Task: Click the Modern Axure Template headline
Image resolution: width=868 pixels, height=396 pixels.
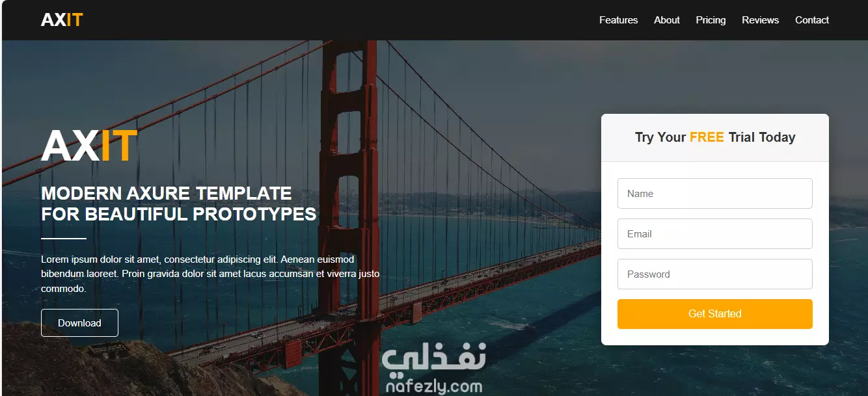Action: click(x=179, y=204)
